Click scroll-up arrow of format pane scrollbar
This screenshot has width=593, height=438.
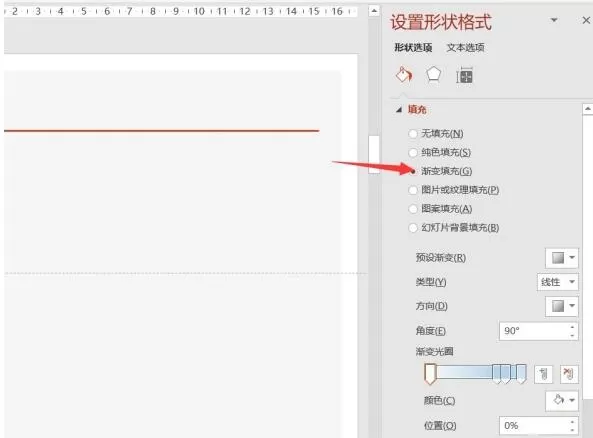tap(588, 109)
